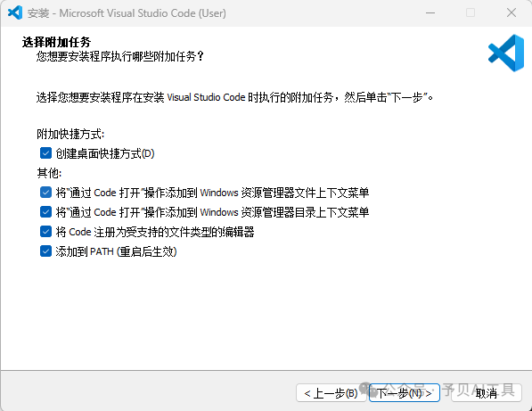
Task: Cancel setup with the 取消 button
Action: 487,393
